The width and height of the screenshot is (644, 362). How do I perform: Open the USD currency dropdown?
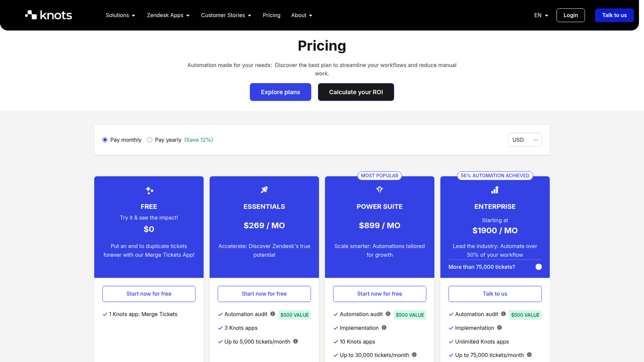coord(525,140)
